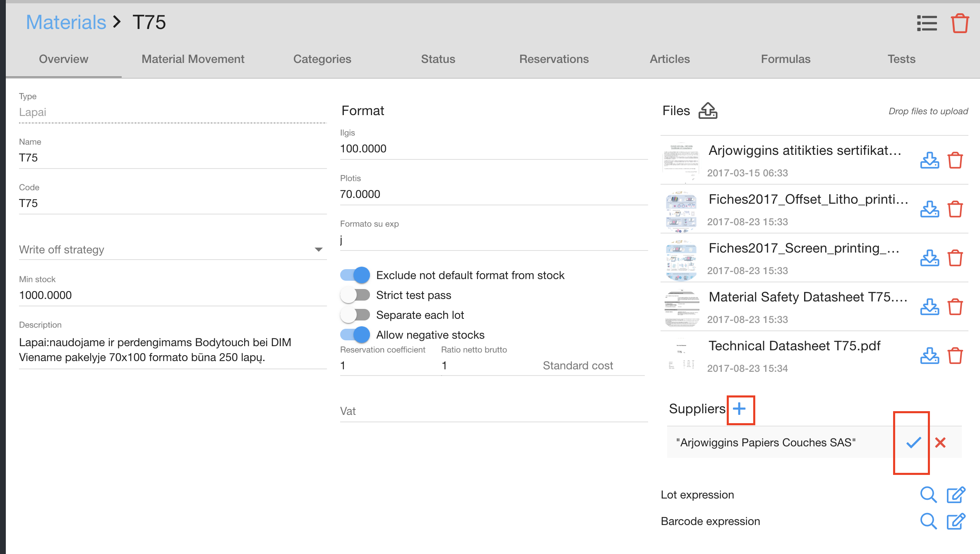Open the Vat selection field
Viewport: 980px width, 554px height.
click(x=493, y=411)
